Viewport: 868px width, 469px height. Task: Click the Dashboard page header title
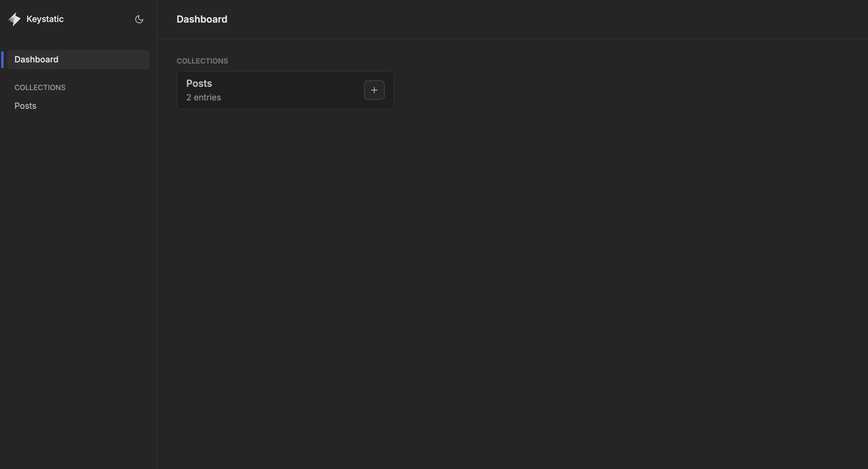pyautogui.click(x=202, y=19)
